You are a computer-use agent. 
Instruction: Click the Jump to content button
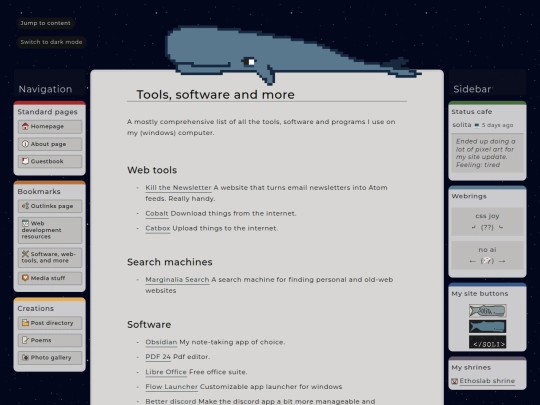point(45,23)
